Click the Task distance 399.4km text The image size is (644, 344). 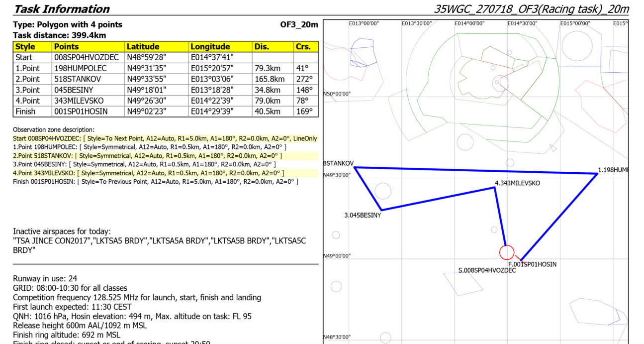click(x=59, y=35)
